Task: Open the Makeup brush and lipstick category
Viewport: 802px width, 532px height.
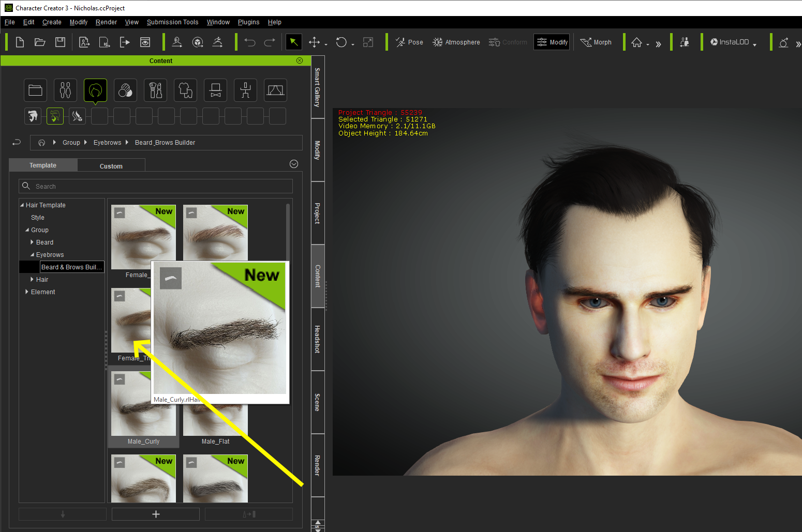Action: coord(156,90)
